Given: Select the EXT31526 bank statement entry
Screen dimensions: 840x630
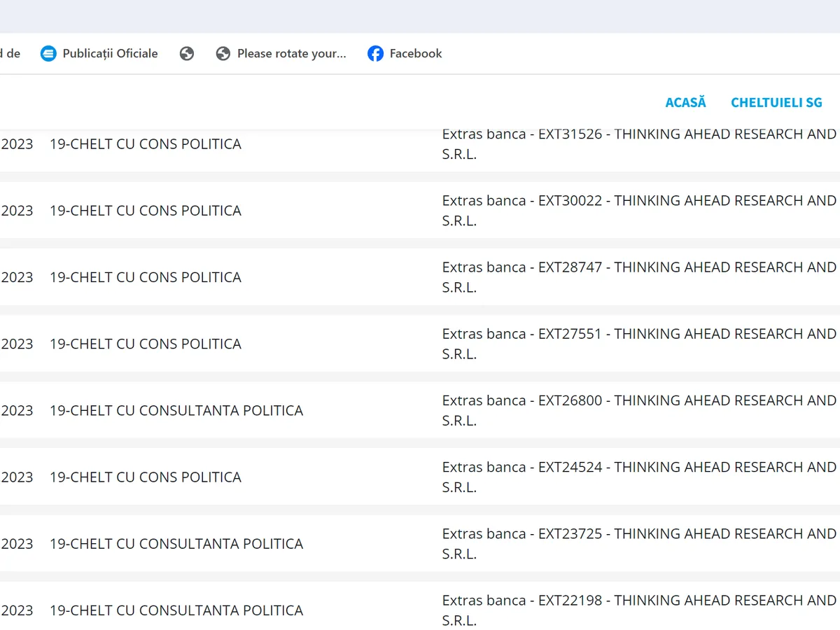Looking at the screenshot, I should 638,143.
